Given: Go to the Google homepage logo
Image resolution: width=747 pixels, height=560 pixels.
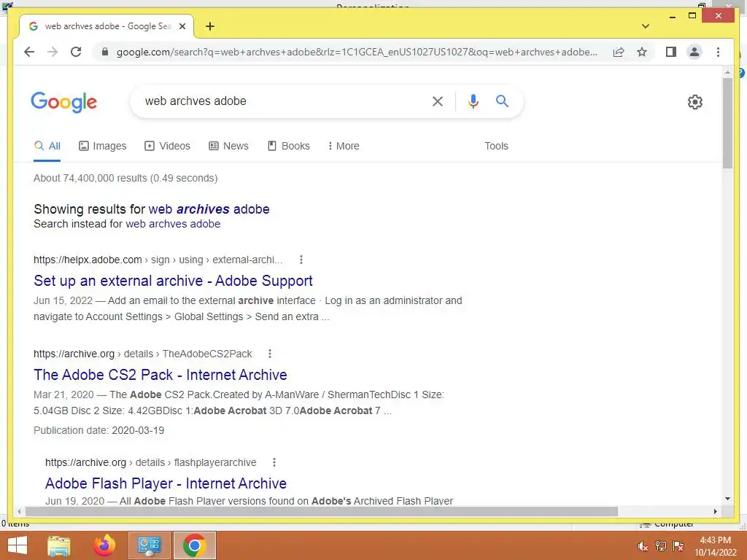Looking at the screenshot, I should [64, 102].
